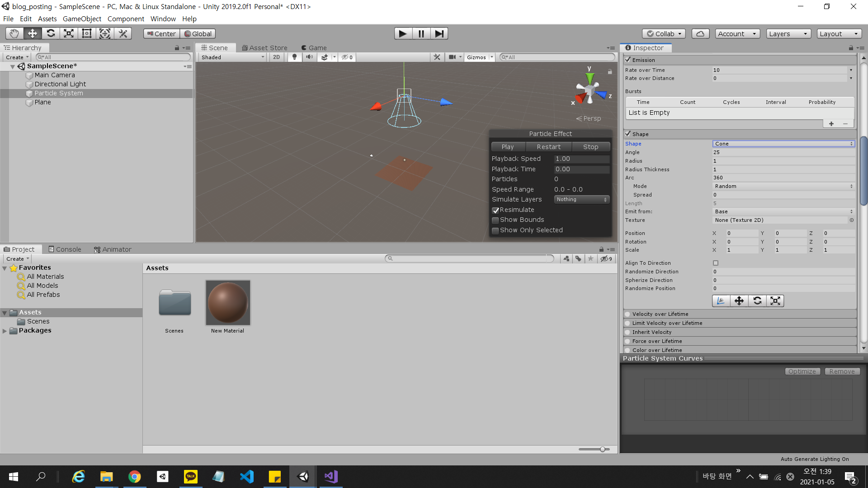
Task: Select the New Material asset thumbnail
Action: point(228,302)
